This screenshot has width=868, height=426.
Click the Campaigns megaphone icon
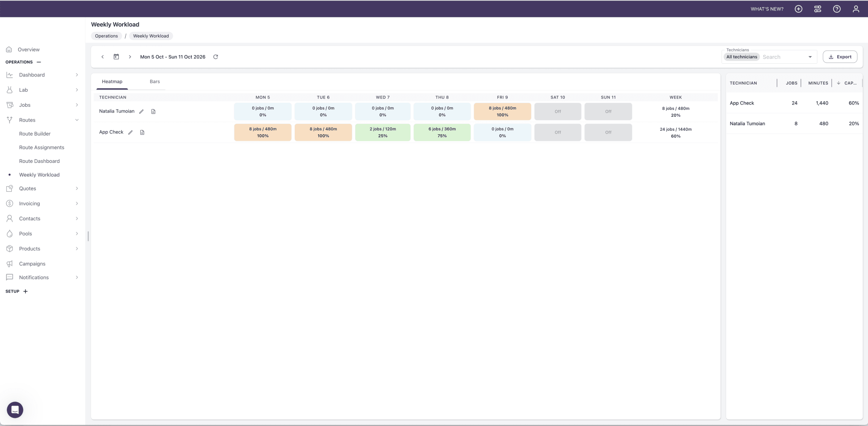[x=9, y=264]
